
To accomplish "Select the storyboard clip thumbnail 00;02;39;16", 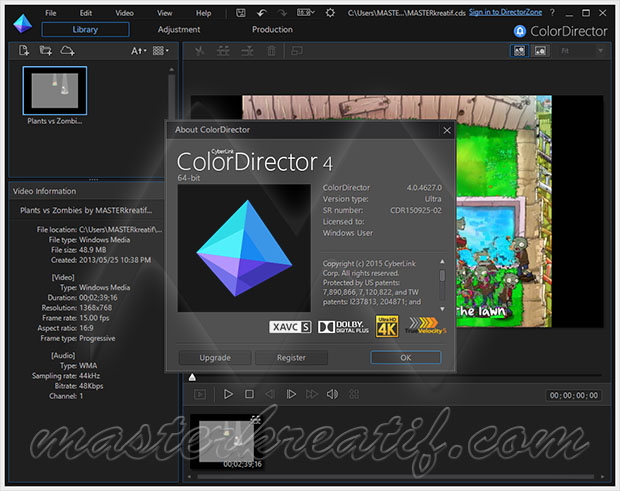I will pyautogui.click(x=226, y=442).
